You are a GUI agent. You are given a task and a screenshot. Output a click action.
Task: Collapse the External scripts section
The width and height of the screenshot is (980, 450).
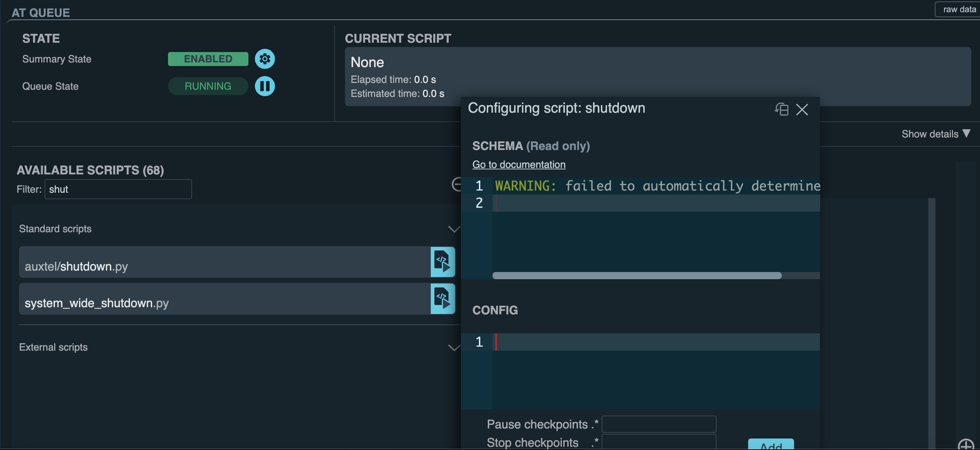tap(453, 347)
